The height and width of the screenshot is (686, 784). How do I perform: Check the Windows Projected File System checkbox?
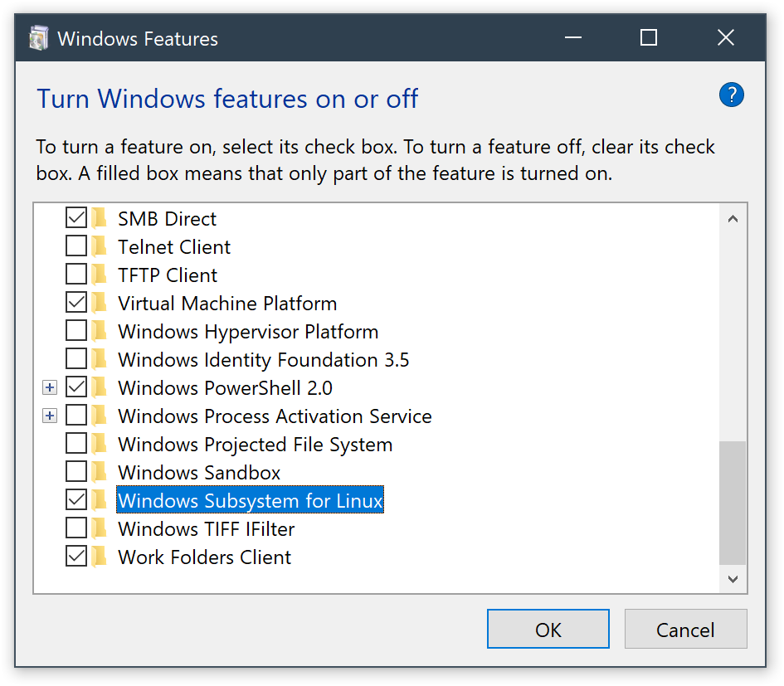[76, 444]
